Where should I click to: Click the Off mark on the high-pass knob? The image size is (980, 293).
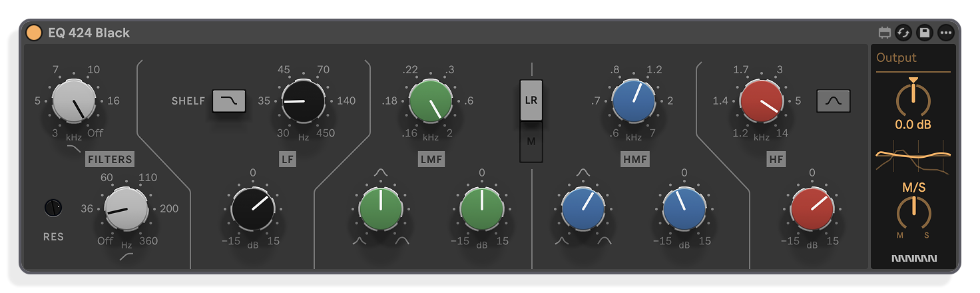point(105,240)
